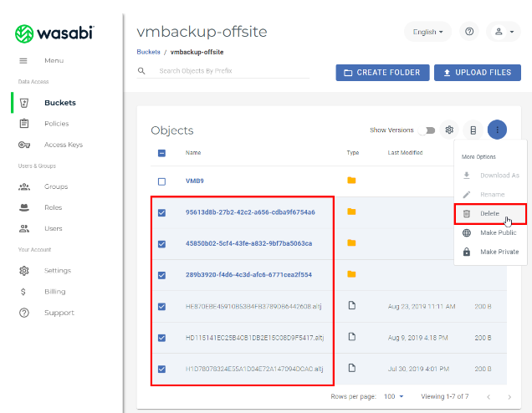Click the three-dot More Options button
Viewport: 532px width, 413px height.
497,130
